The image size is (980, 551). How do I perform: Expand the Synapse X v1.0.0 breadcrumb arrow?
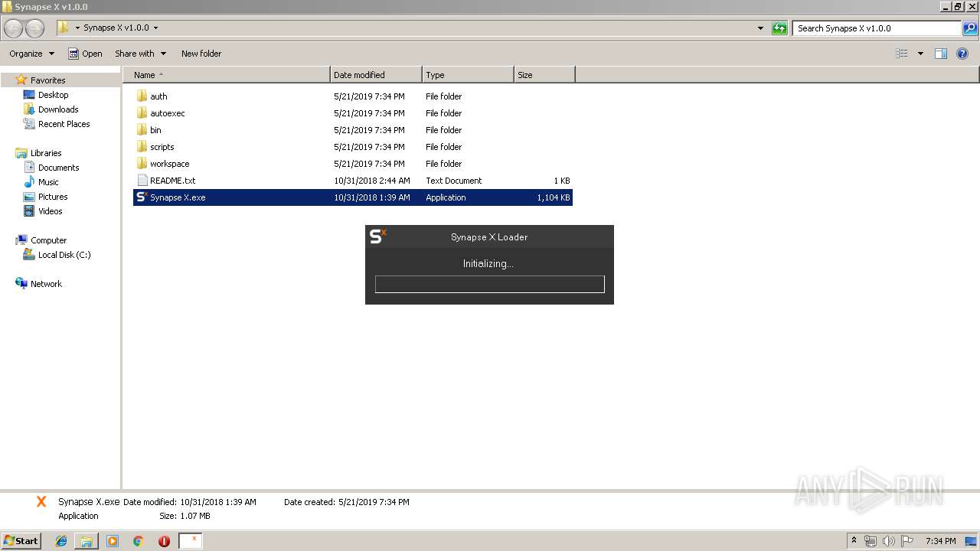155,28
